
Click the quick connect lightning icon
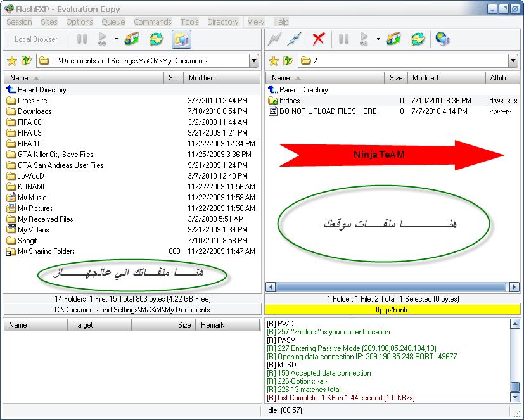[275, 39]
